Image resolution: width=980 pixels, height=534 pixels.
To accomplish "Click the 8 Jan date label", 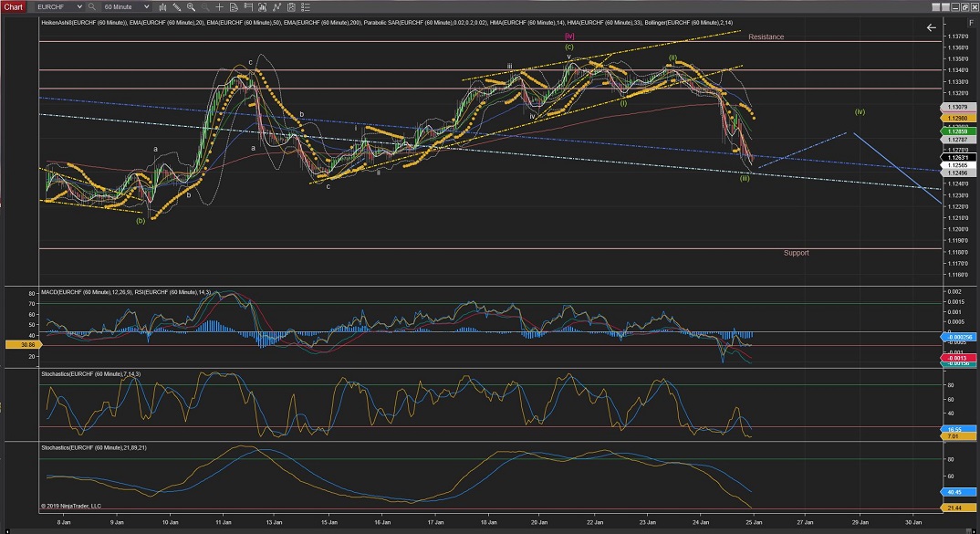I will [63, 522].
